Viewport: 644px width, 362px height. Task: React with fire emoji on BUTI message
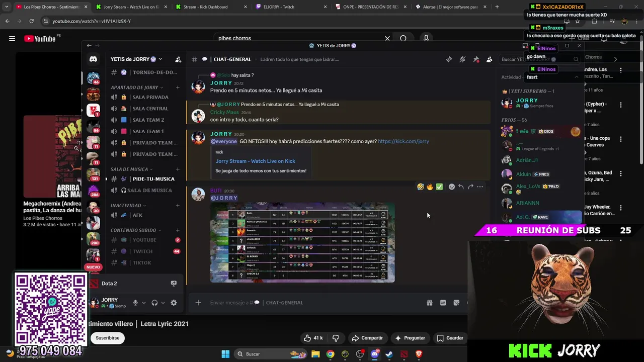pos(430,187)
